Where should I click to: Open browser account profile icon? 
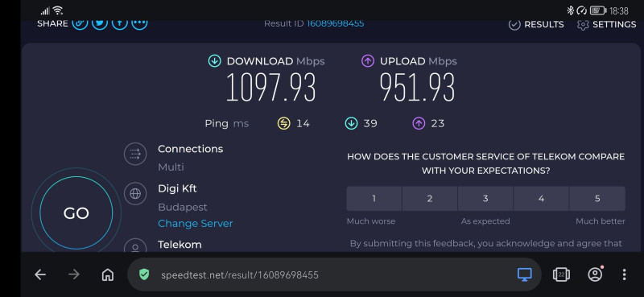pos(595,274)
